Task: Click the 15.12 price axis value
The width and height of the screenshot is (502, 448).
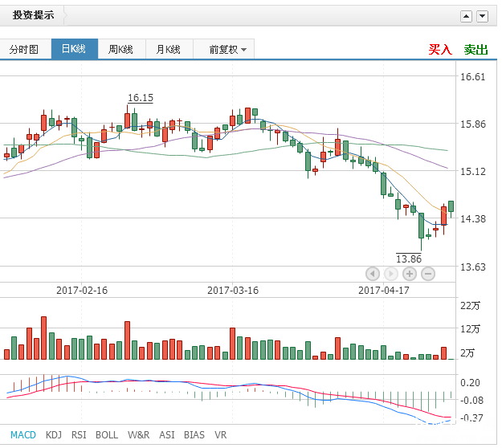Action: click(x=472, y=172)
